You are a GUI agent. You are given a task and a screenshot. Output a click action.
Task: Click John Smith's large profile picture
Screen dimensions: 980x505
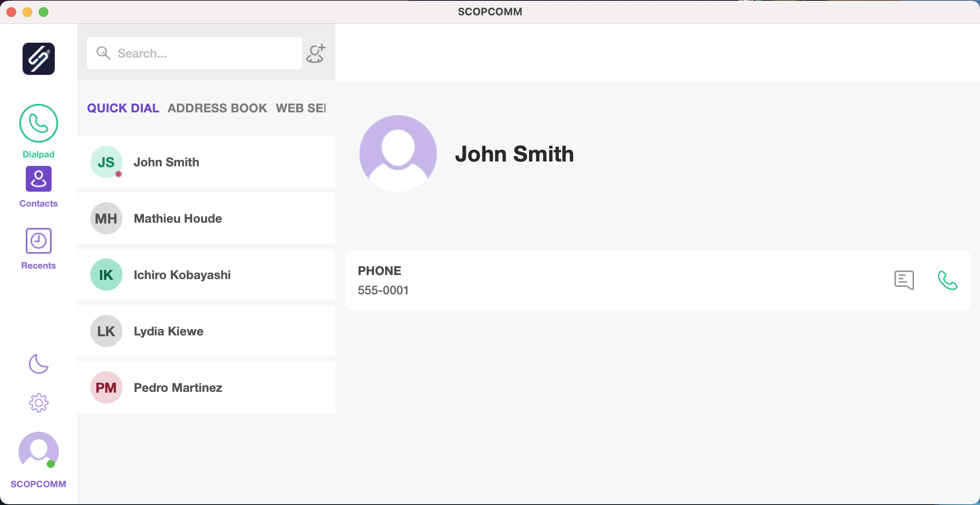398,154
